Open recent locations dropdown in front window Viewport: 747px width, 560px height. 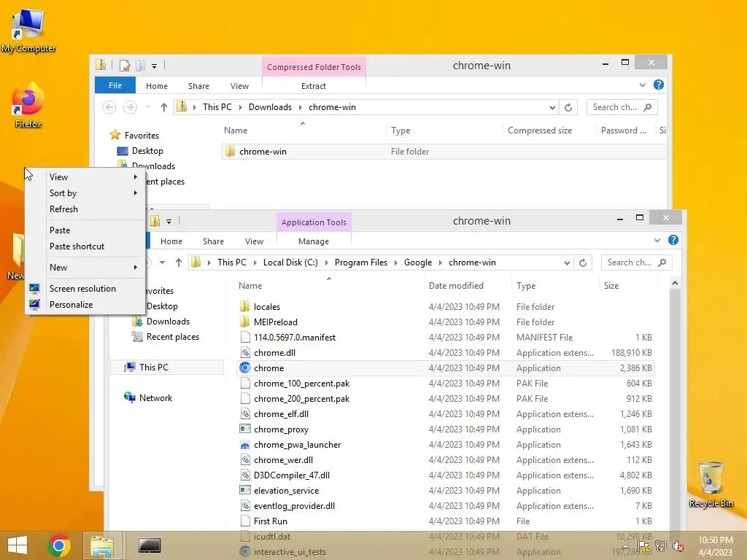(163, 262)
